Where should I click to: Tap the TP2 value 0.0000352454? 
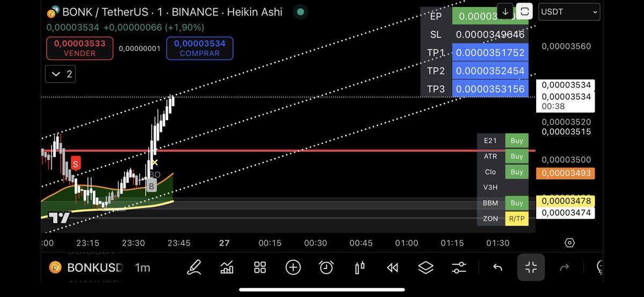tap(491, 71)
